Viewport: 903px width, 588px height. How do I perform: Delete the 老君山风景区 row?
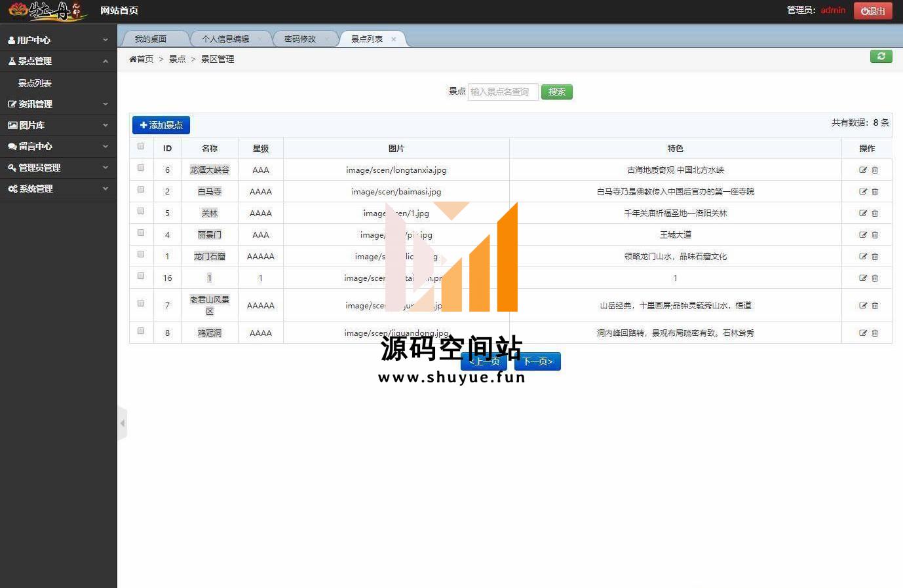pos(875,305)
